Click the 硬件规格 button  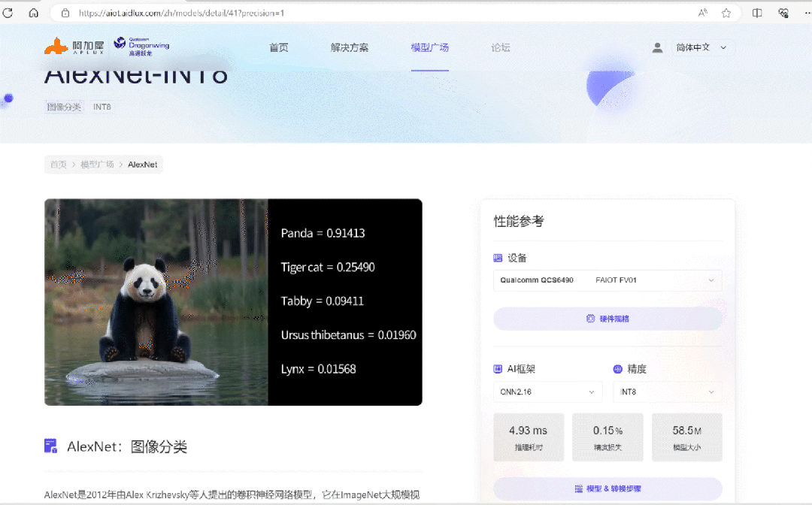[x=607, y=319]
